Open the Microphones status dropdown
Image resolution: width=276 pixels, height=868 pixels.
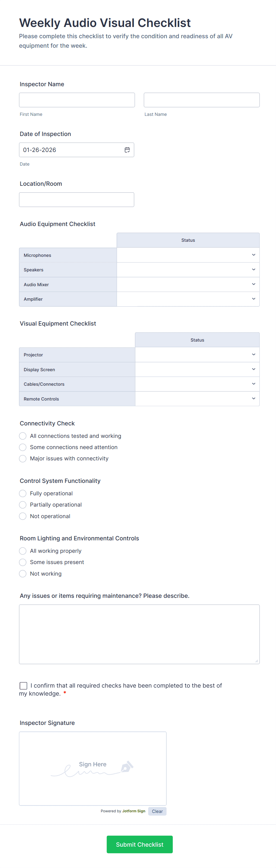[188, 255]
